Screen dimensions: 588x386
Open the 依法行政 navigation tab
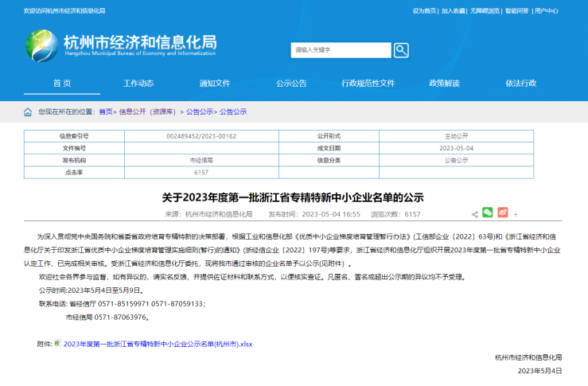520,84
